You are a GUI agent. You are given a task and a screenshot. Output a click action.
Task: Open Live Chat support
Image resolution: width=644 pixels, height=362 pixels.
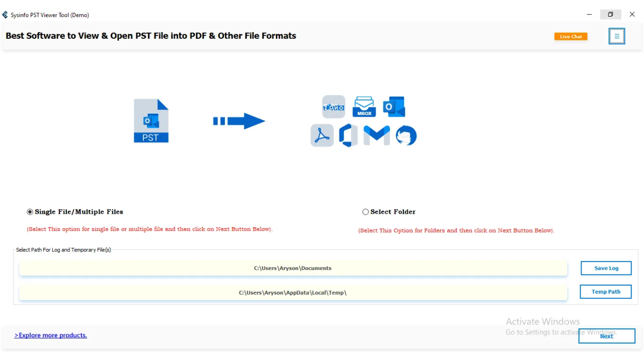pyautogui.click(x=571, y=36)
